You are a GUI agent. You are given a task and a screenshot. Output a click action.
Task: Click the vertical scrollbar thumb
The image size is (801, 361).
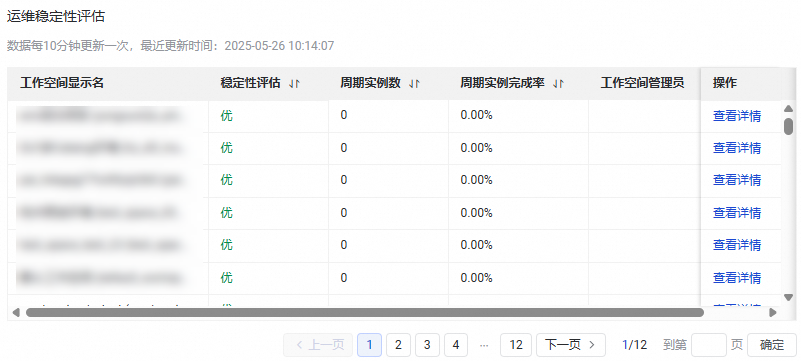click(x=788, y=126)
